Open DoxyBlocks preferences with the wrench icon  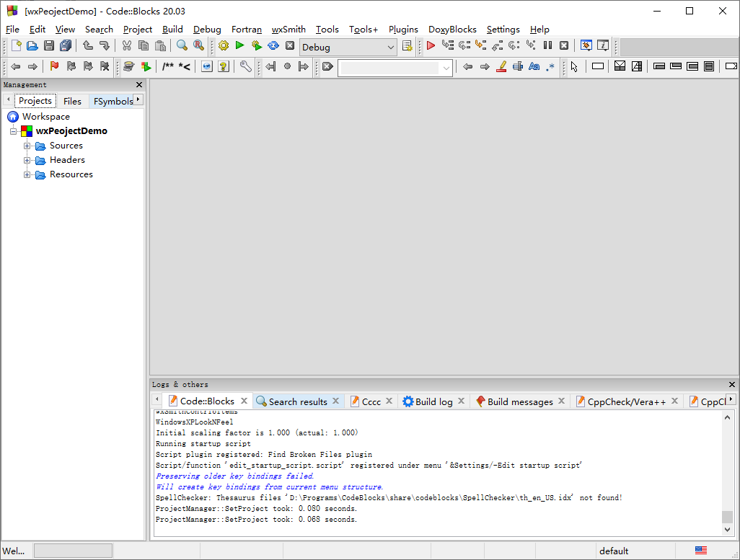pos(245,66)
